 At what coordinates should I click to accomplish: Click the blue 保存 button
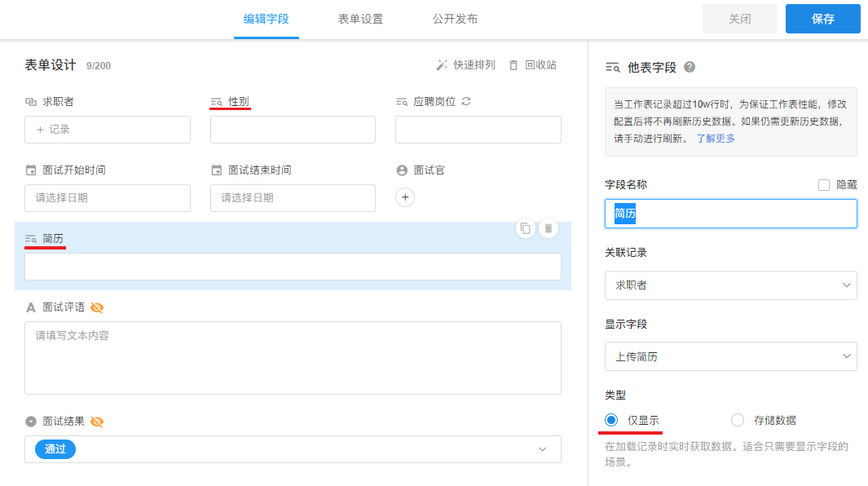point(822,19)
